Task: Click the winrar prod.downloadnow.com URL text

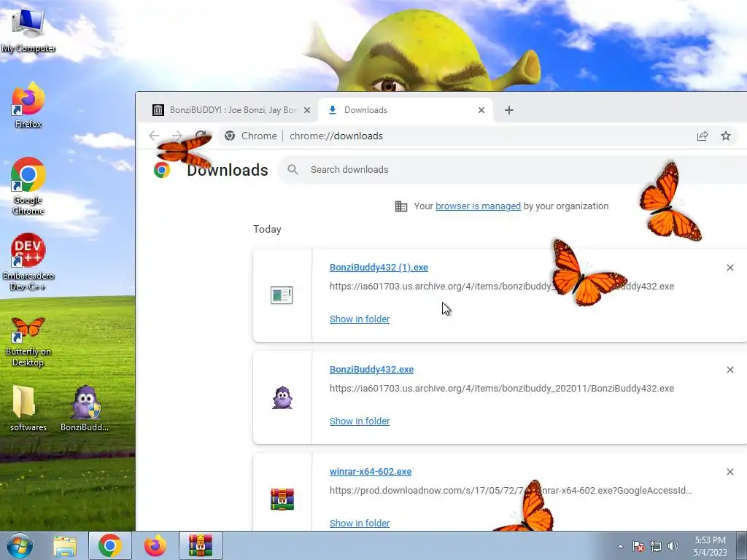Action: click(x=511, y=490)
